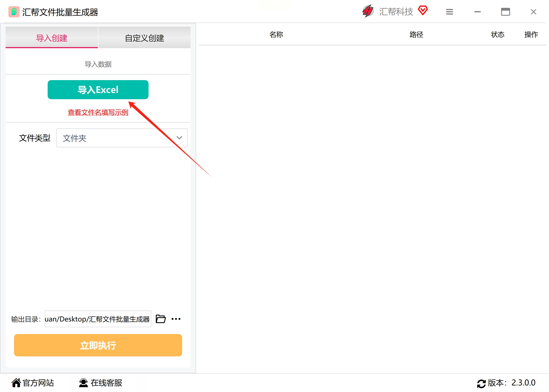Image resolution: width=549 pixels, height=392 pixels.
Task: Open the 查看文件名填写示例 link
Action: tap(98, 112)
